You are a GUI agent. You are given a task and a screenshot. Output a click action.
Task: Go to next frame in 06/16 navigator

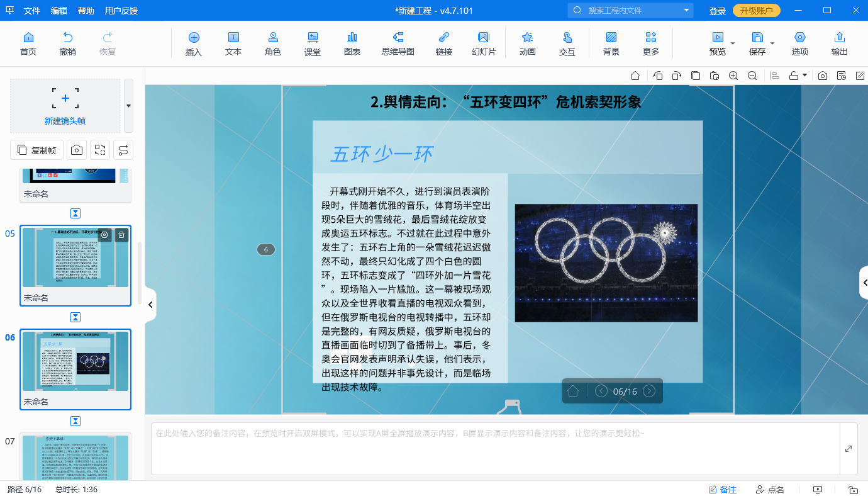pyautogui.click(x=649, y=391)
